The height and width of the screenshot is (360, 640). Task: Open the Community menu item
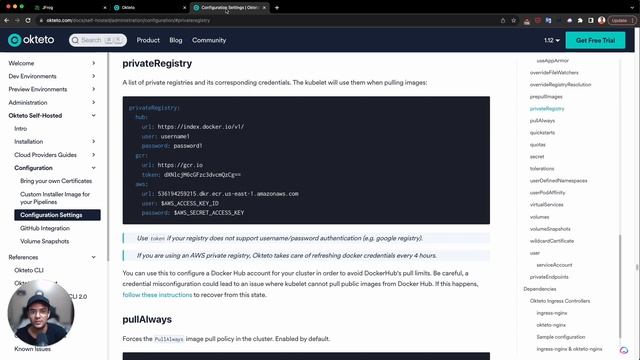point(209,40)
